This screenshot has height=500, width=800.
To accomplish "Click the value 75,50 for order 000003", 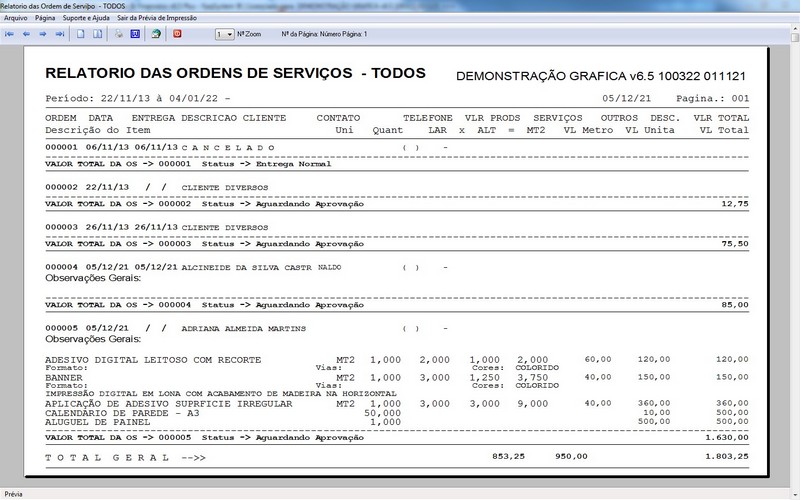I will tap(735, 243).
